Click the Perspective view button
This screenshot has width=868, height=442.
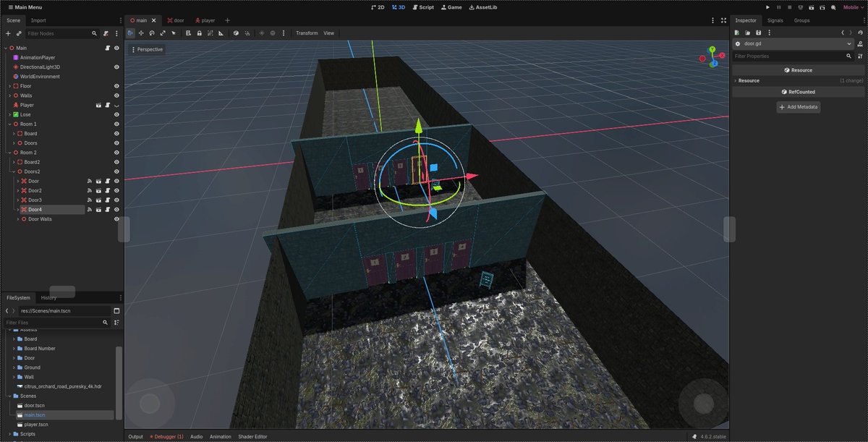pyautogui.click(x=147, y=49)
